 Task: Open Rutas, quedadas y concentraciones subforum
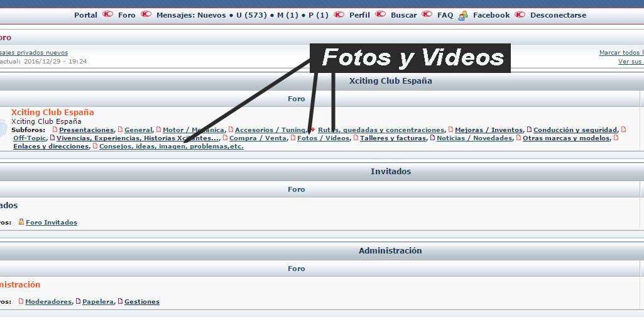point(381,130)
